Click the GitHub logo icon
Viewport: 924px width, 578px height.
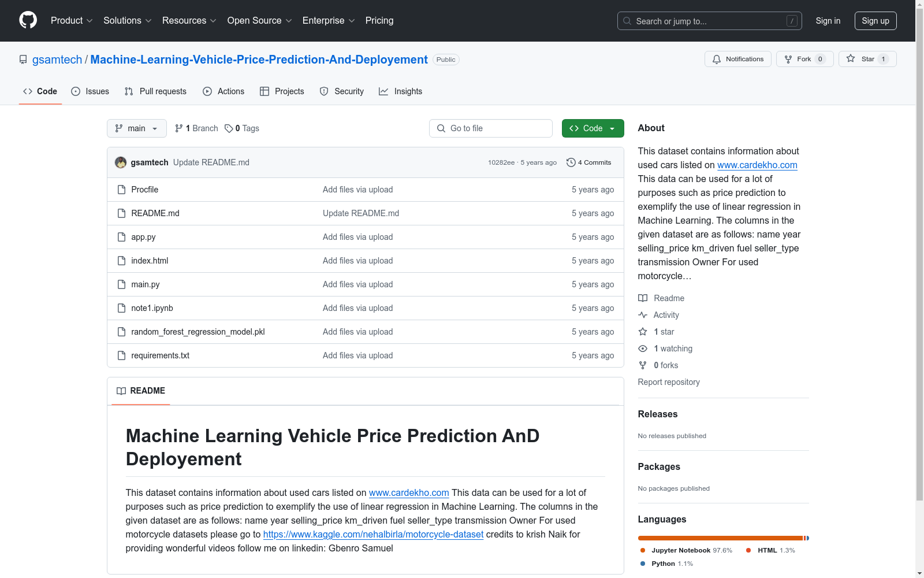[28, 20]
